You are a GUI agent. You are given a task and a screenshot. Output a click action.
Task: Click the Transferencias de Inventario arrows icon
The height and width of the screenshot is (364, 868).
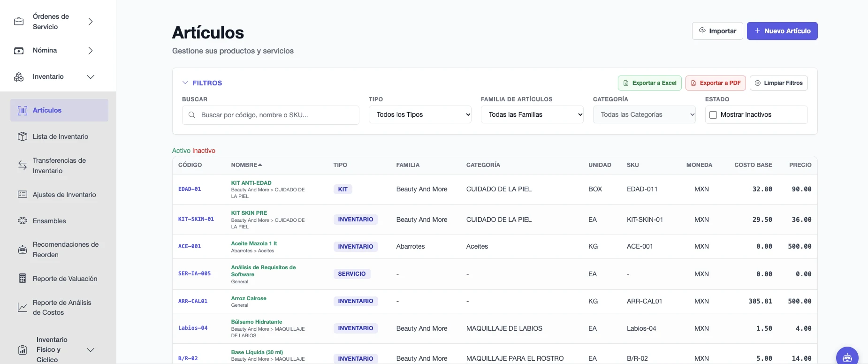[23, 165]
